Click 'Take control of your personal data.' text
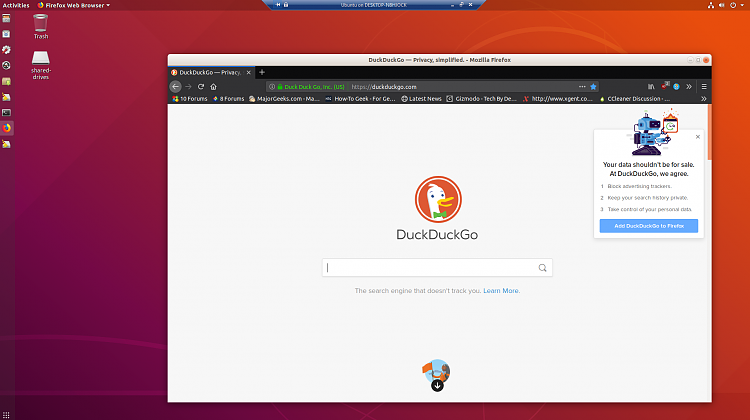Viewport: 750px width, 420px height. 650,209
